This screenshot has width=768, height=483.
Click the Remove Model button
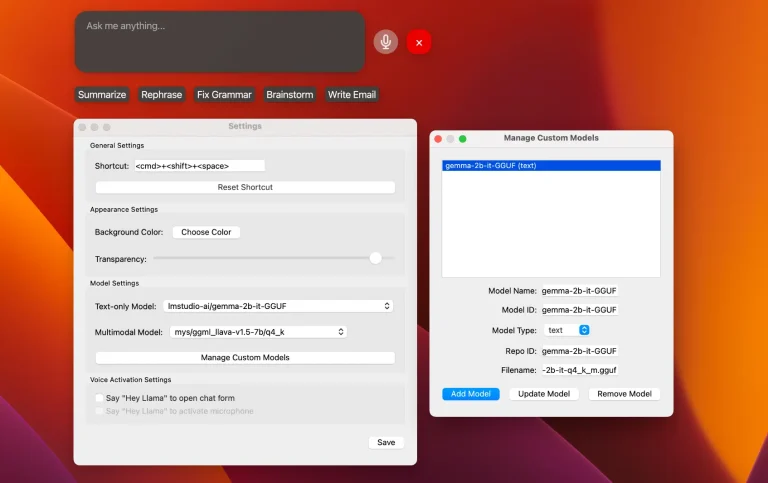click(624, 394)
